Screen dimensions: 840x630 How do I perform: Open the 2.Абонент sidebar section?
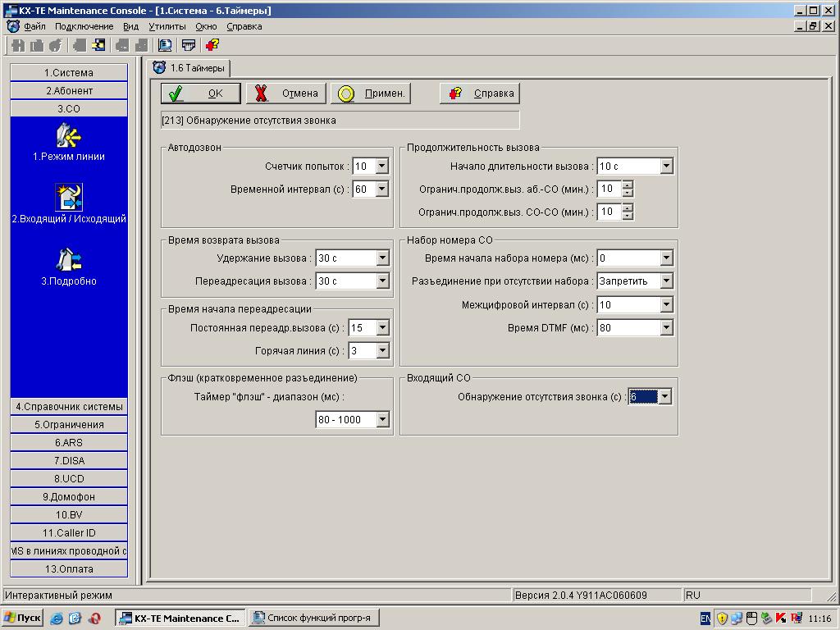(69, 90)
